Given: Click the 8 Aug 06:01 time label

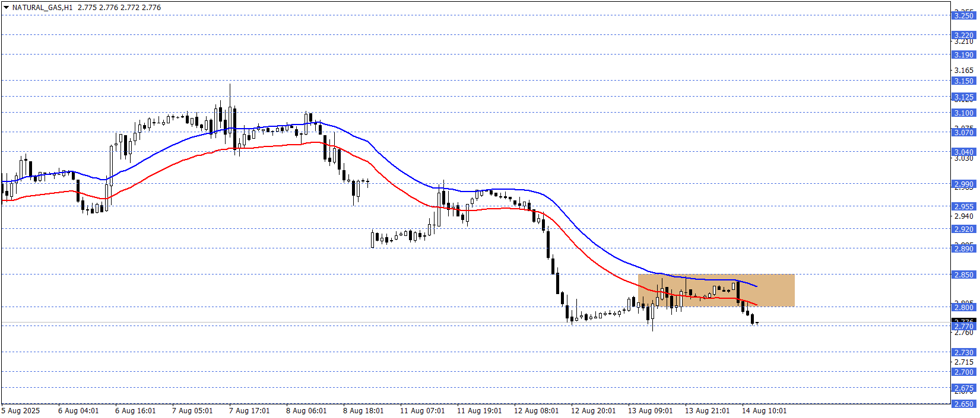Looking at the screenshot, I should pos(306,411).
